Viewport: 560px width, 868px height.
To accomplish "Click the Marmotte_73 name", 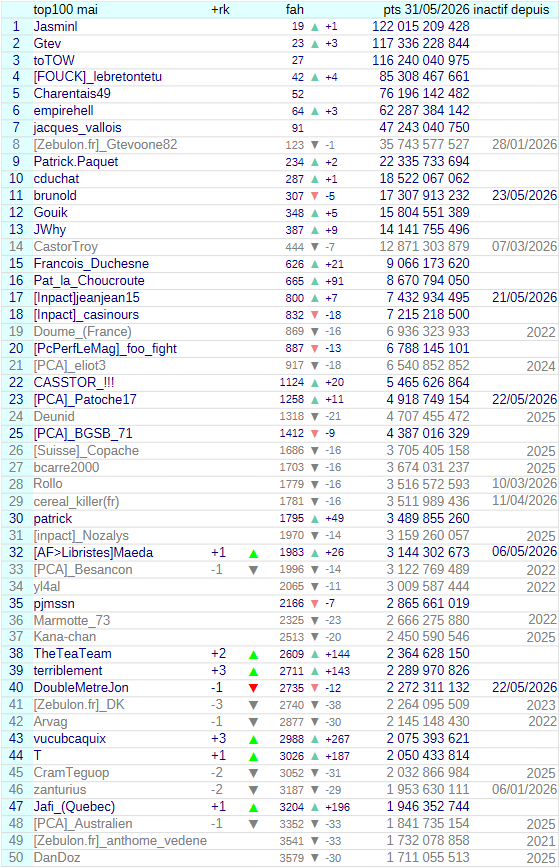I will point(71,621).
